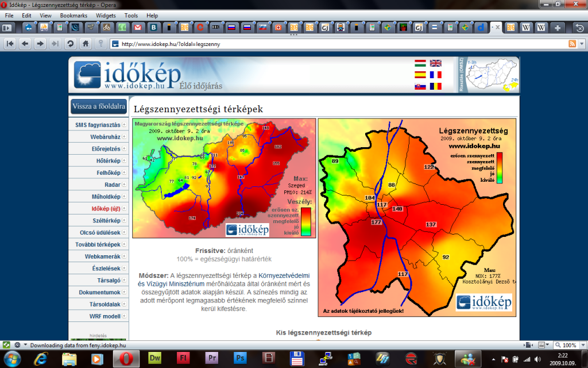
Task: Click the Back navigation arrow
Action: click(x=25, y=44)
